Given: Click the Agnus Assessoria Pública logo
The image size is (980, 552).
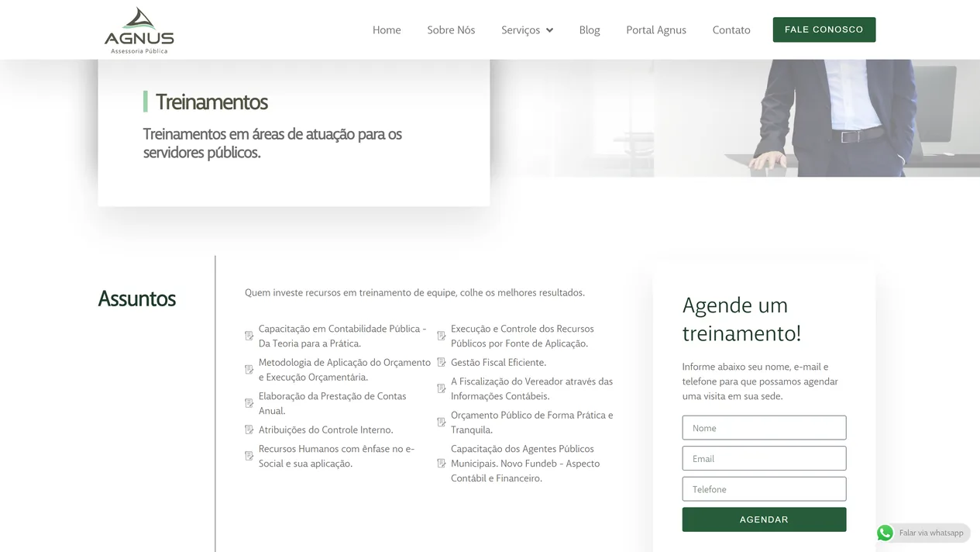Looking at the screenshot, I should [139, 30].
